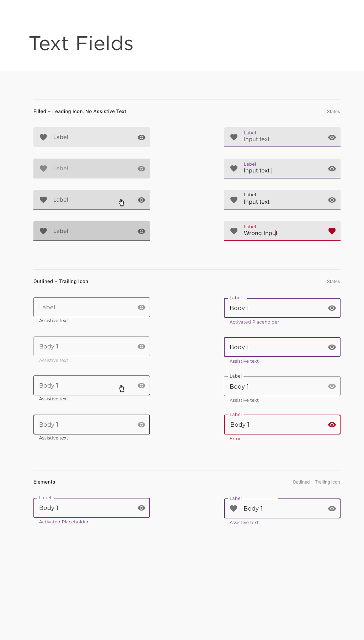The height and width of the screenshot is (640, 364).
Task: Click heart in darkest pressed filled Label field
Action: [43, 231]
